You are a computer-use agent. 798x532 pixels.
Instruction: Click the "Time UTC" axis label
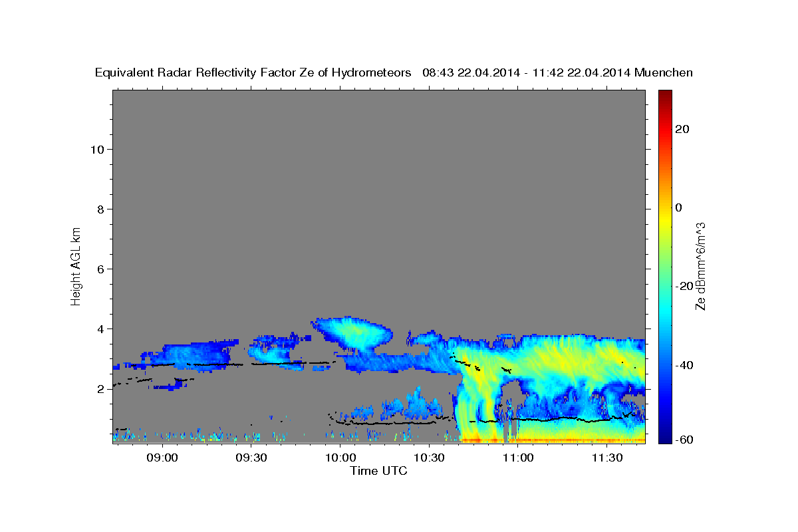[x=378, y=471]
